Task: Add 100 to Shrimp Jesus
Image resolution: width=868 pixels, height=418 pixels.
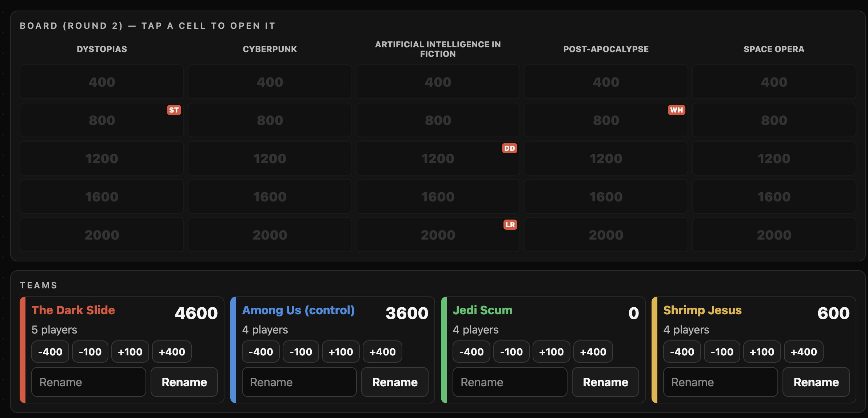Action: (x=762, y=352)
